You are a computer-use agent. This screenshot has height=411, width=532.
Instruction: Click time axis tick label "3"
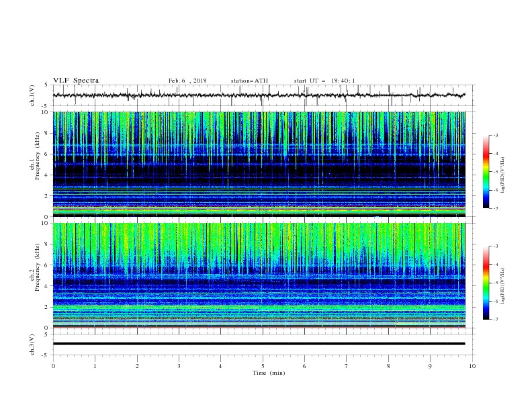pos(179,366)
